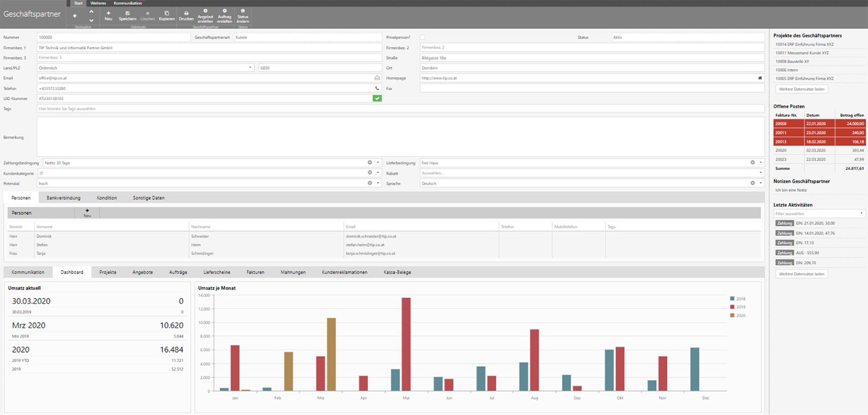This screenshot has height=415, width=868.
Task: Open the Fakturen tab
Action: [x=256, y=272]
